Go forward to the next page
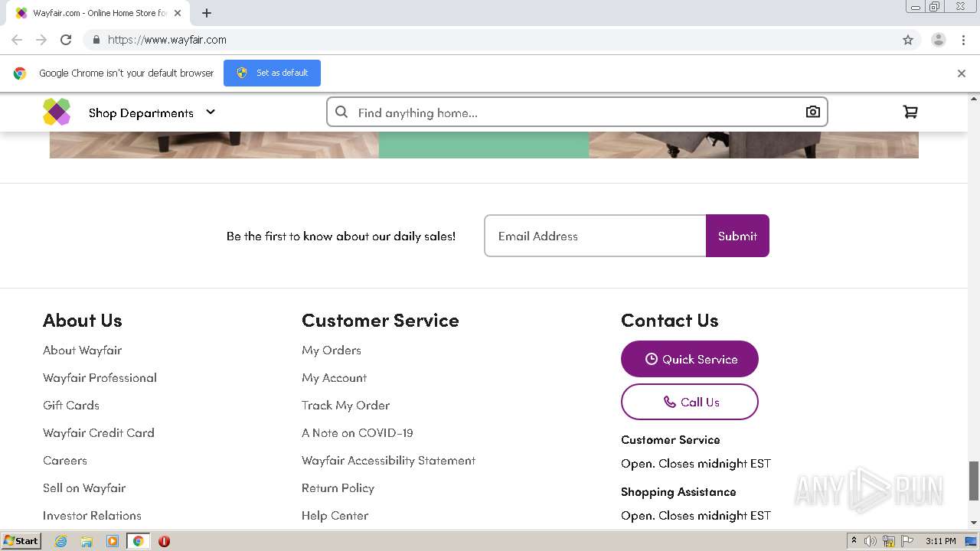This screenshot has width=980, height=551. pyautogui.click(x=41, y=40)
